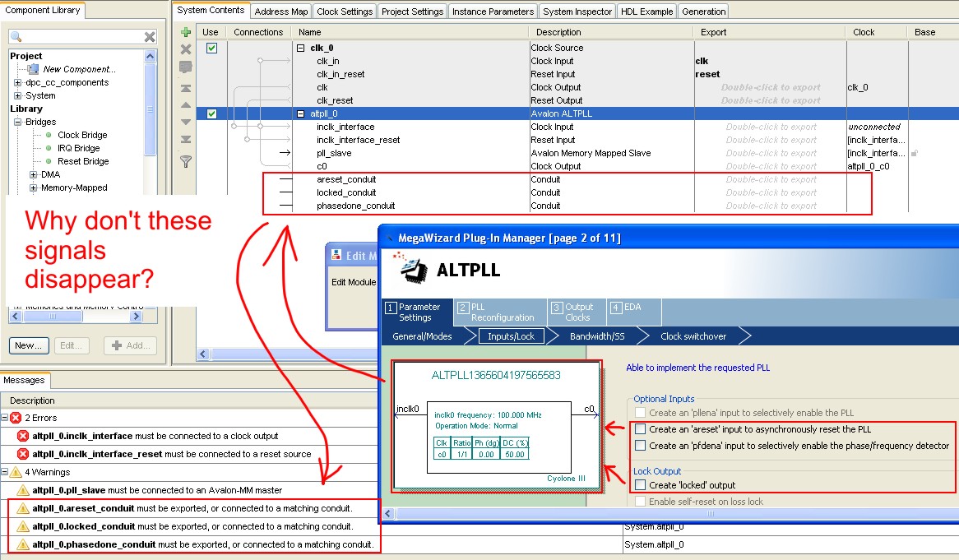Click the component library search field

coord(82,37)
